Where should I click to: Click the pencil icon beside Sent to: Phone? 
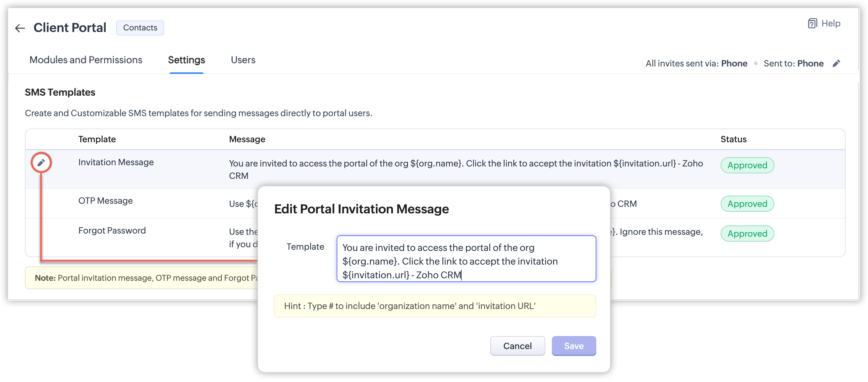[x=836, y=64]
